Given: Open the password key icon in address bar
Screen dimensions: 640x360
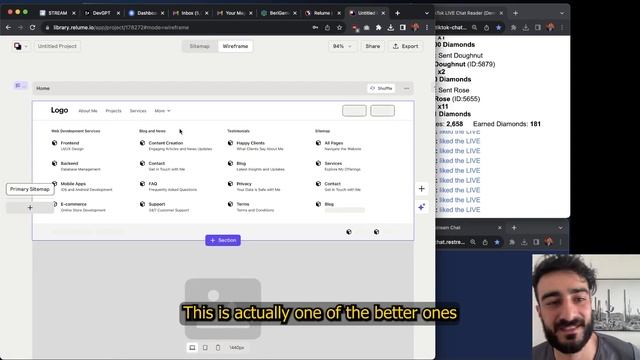Looking at the screenshot, I should pos(315,27).
